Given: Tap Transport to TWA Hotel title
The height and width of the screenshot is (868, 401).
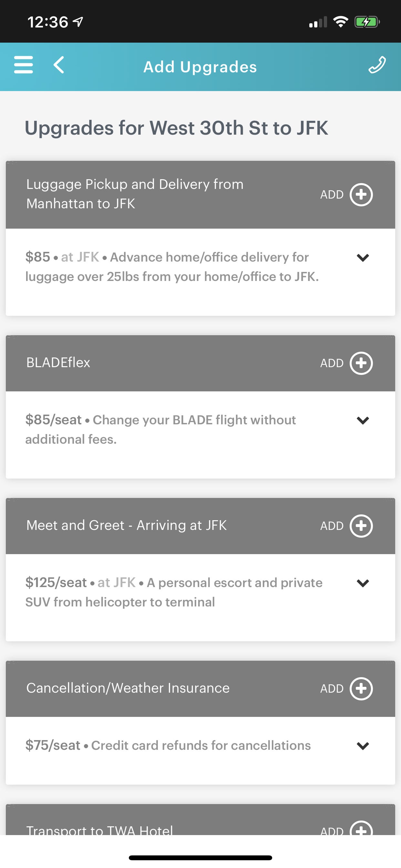Looking at the screenshot, I should click(x=99, y=829).
